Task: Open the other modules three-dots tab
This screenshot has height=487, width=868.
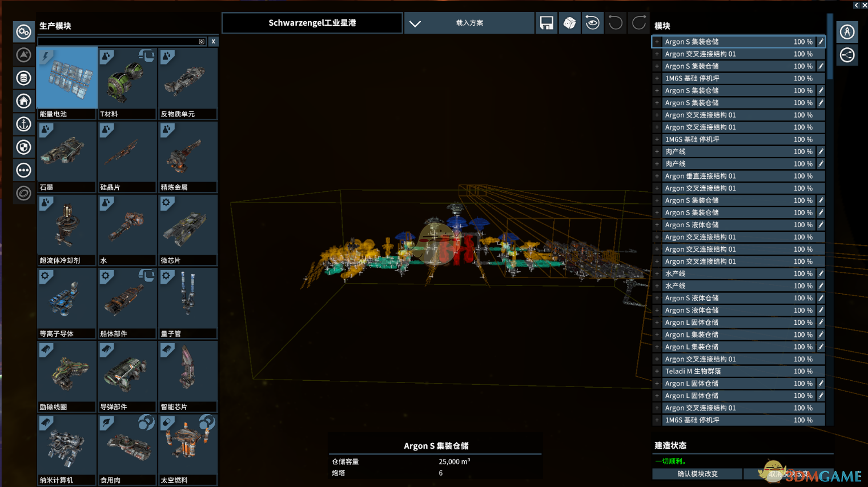Action: [x=23, y=170]
